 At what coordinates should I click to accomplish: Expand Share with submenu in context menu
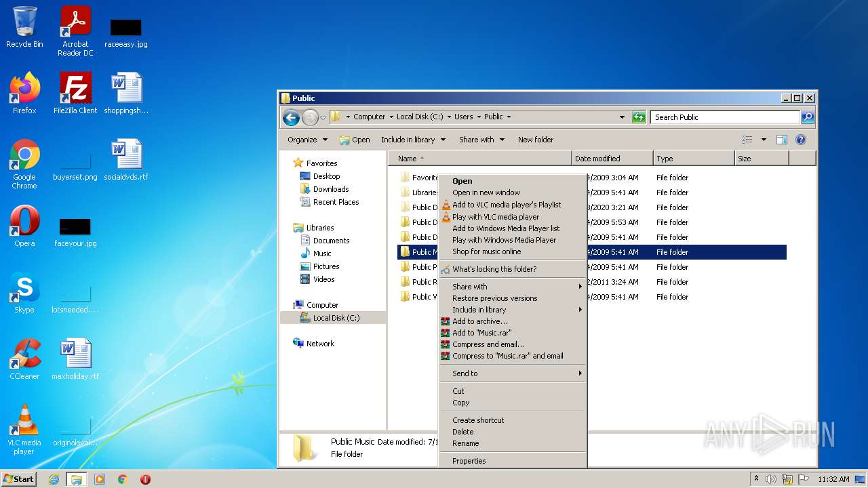[512, 287]
